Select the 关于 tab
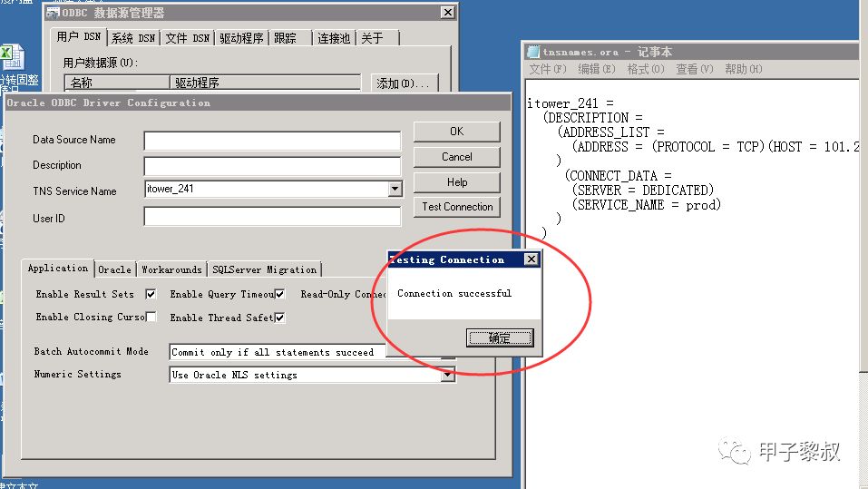The width and height of the screenshot is (868, 489). (x=377, y=38)
